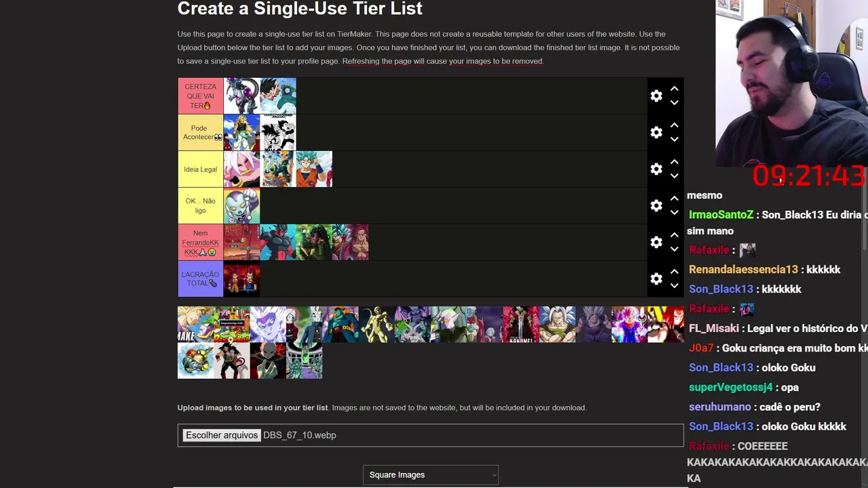Move Nem Ferrando tier down
The height and width of the screenshot is (488, 868).
point(674,249)
